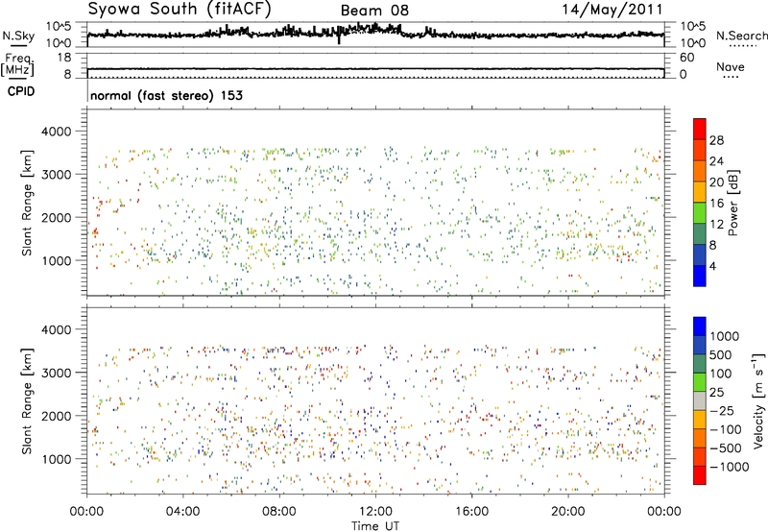Click the '60' tick on Nave axis
The height and width of the screenshot is (532, 768).
686,58
